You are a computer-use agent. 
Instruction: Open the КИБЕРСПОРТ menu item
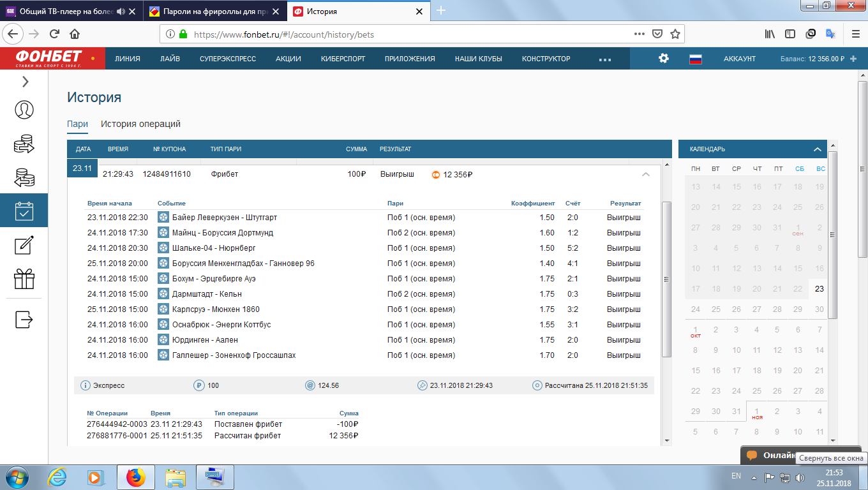(x=343, y=59)
